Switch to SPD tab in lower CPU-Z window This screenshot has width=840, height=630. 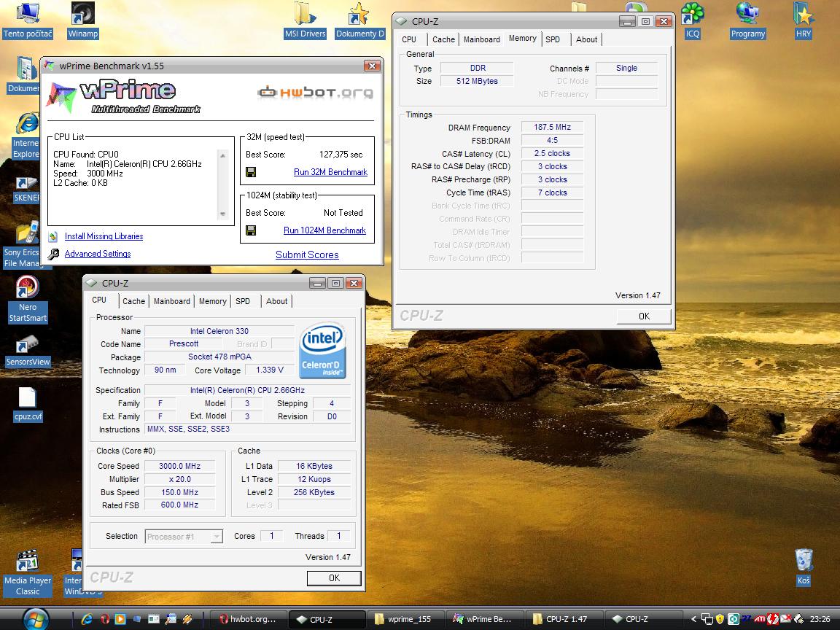[243, 301]
